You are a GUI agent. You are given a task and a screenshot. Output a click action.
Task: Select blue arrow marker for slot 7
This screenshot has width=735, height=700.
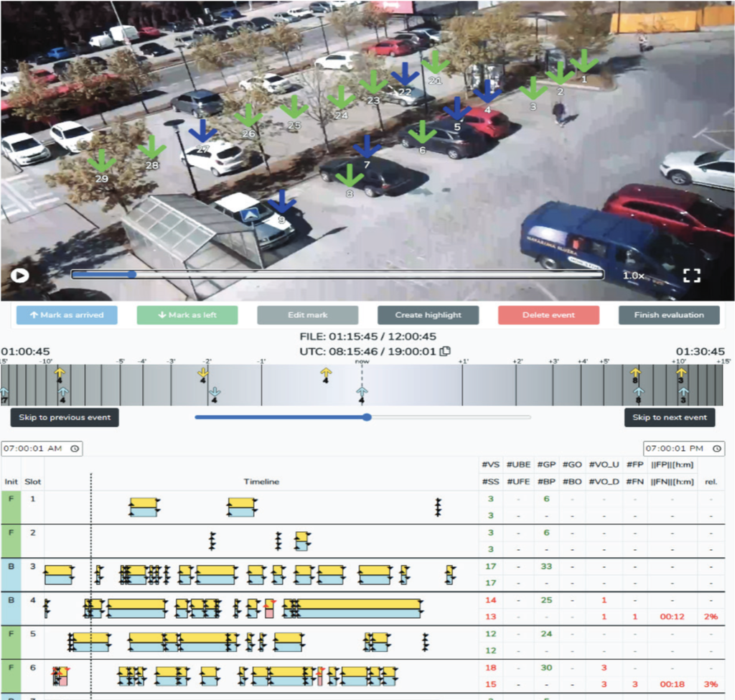point(367,146)
